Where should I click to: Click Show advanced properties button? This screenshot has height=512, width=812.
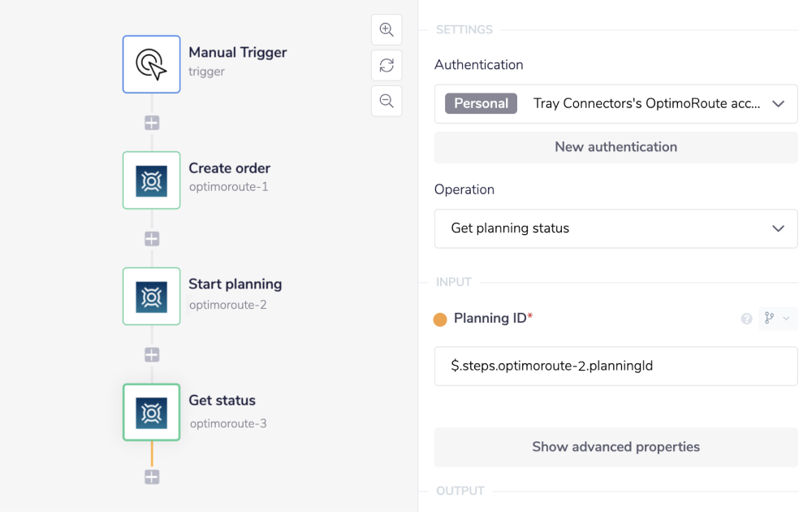[615, 447]
